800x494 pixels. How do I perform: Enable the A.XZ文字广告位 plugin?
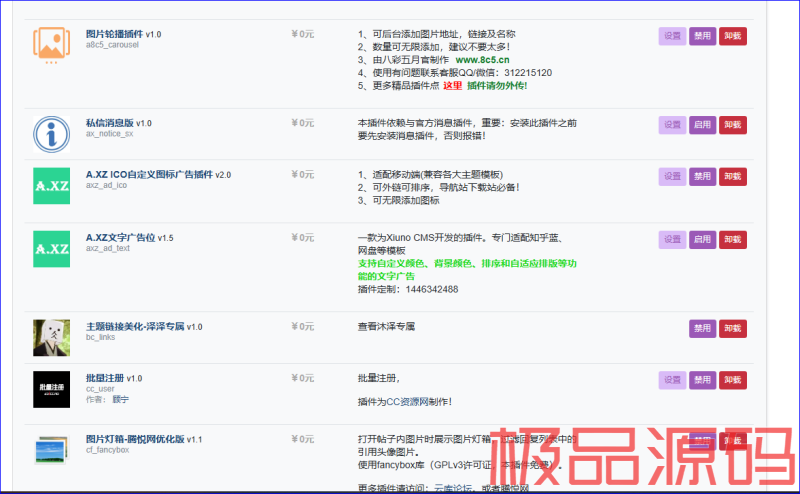pos(703,240)
